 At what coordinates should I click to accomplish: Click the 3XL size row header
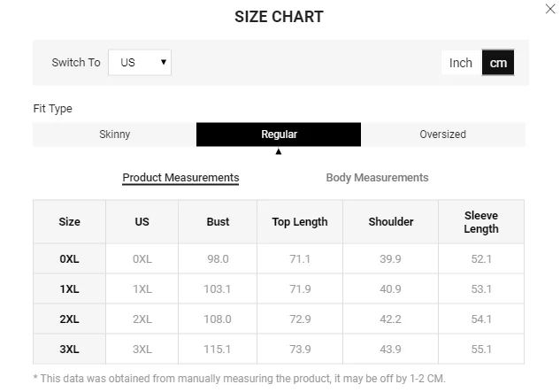click(69, 350)
